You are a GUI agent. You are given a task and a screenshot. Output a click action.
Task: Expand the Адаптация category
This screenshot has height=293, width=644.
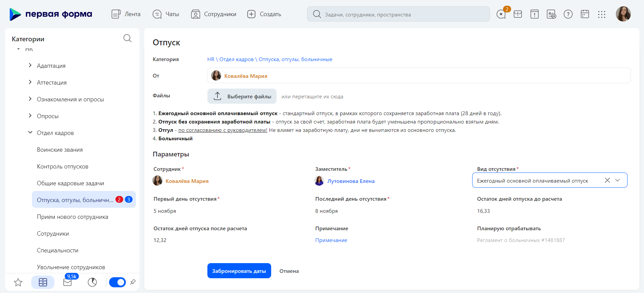tap(30, 65)
